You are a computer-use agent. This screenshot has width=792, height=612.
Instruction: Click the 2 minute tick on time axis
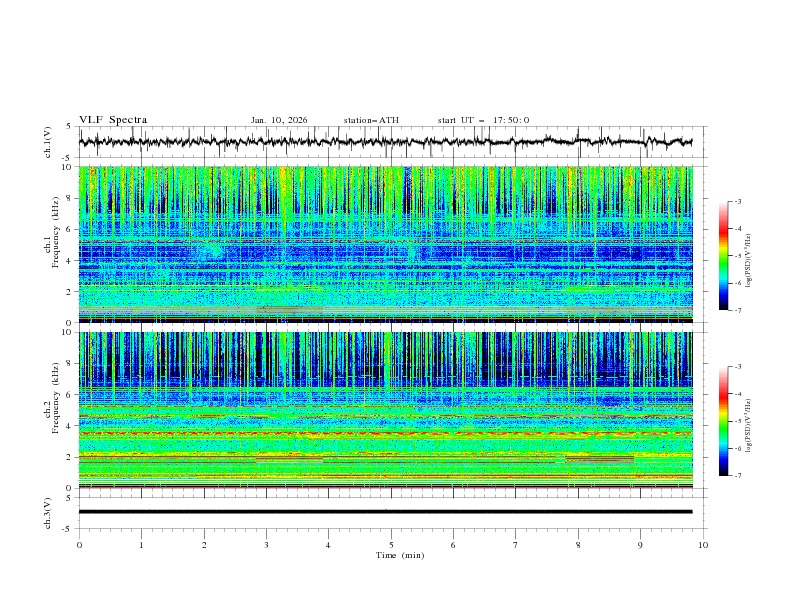(x=204, y=545)
